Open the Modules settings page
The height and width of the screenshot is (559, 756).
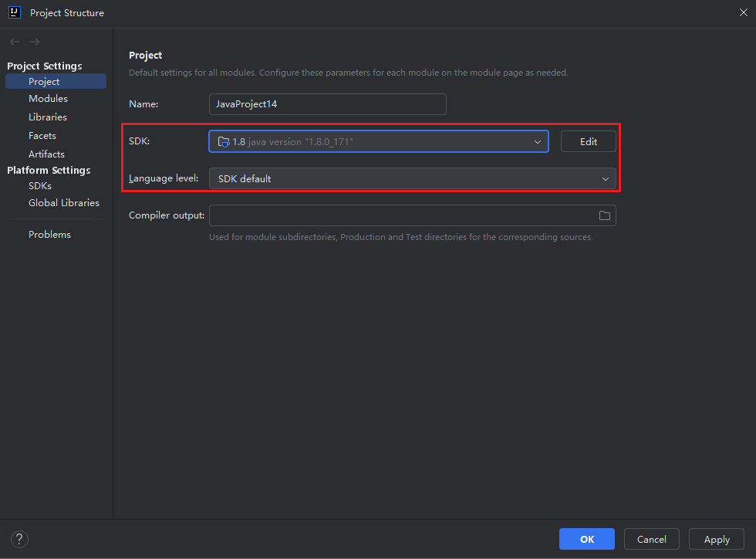(48, 99)
